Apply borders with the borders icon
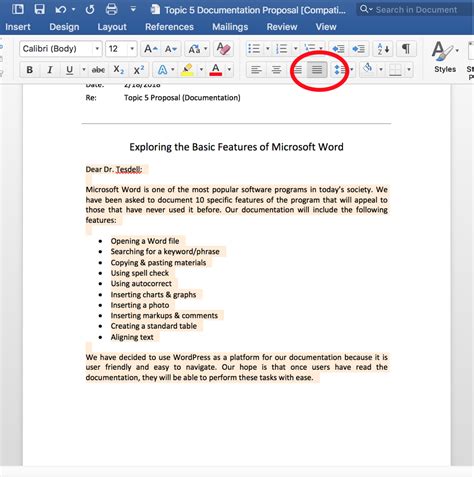Screen dimensions: 474x477 pyautogui.click(x=395, y=70)
